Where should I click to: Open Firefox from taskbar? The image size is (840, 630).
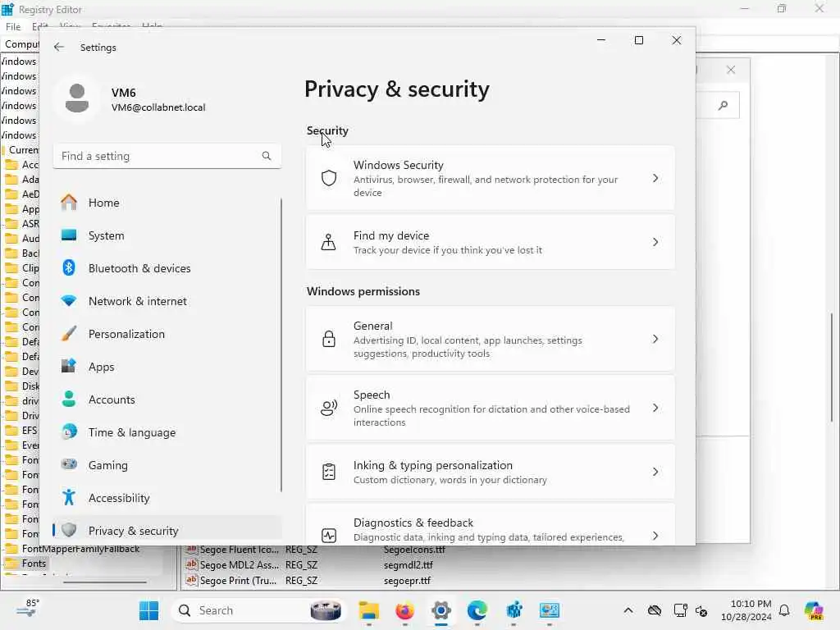click(405, 610)
